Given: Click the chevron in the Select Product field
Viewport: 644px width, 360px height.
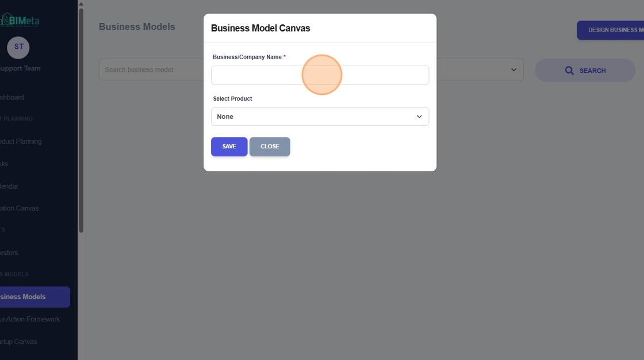Looking at the screenshot, I should coord(419,117).
